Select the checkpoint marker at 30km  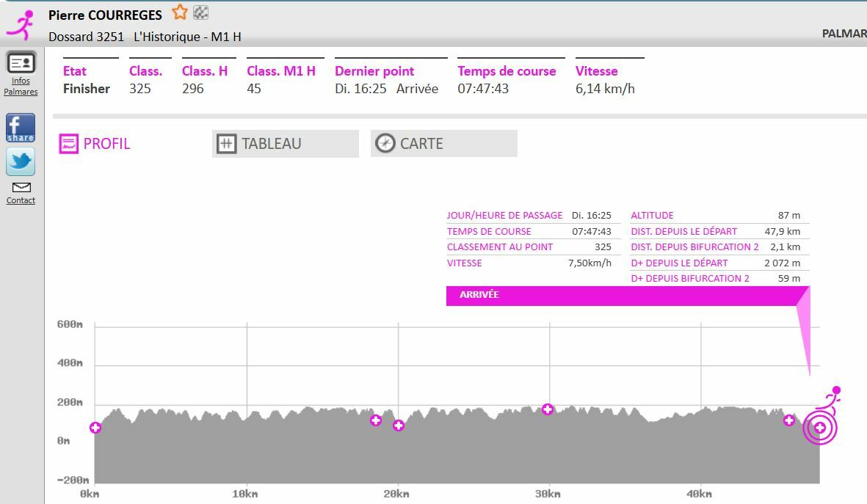point(547,409)
